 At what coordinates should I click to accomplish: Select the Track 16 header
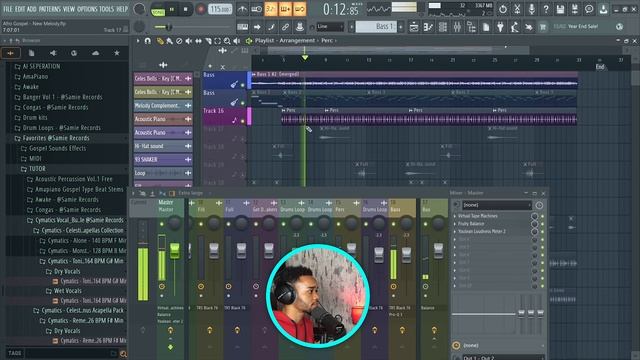coord(225,116)
